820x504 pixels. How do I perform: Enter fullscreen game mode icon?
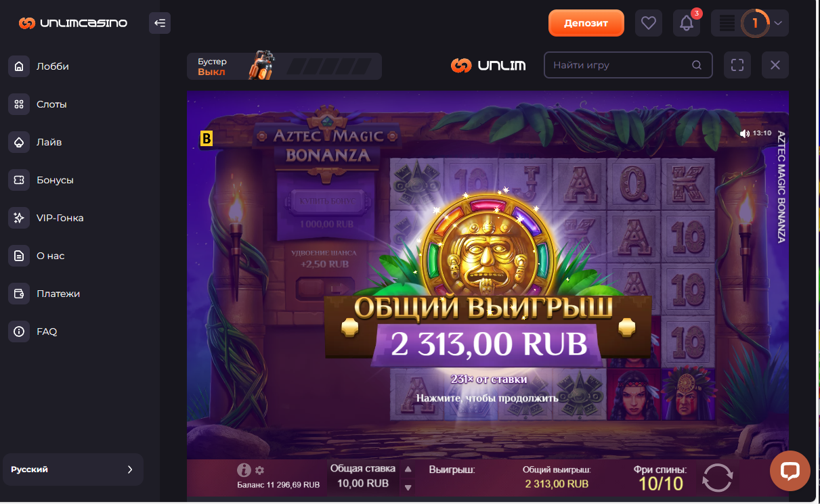[737, 66]
